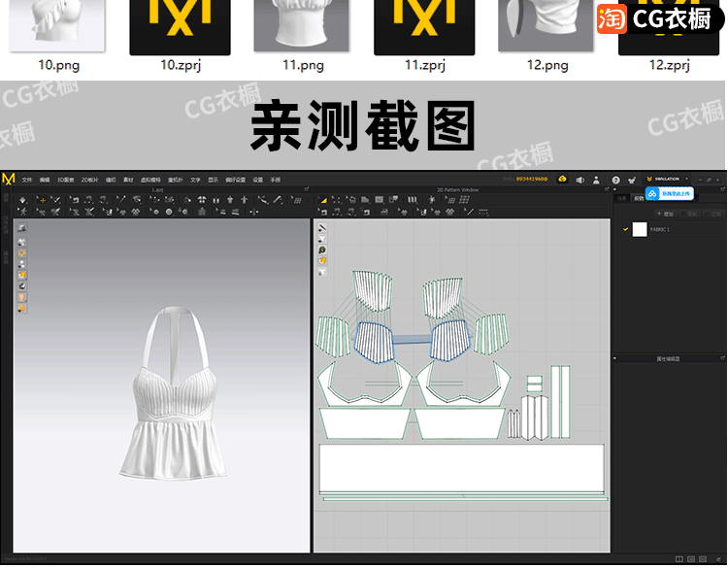Open the 文件 (File) menu

(27, 181)
